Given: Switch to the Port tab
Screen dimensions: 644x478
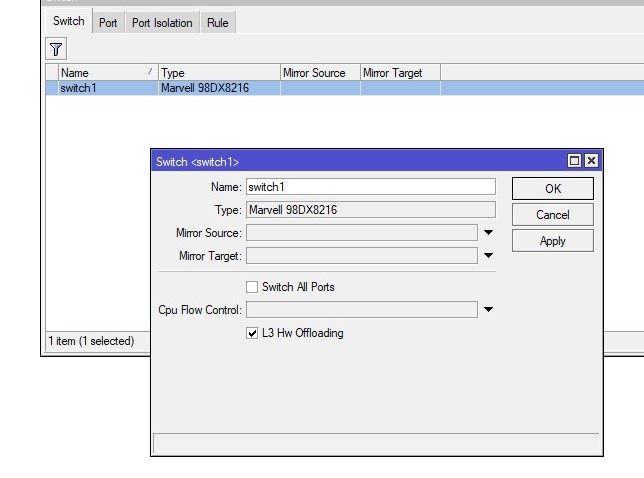Looking at the screenshot, I should [108, 23].
